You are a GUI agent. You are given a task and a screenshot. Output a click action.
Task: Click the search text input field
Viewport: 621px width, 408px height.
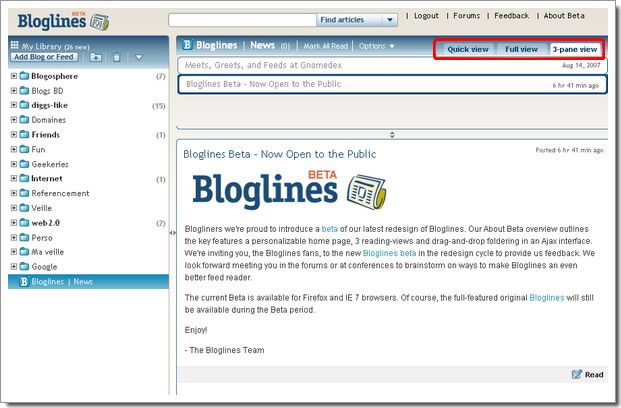pyautogui.click(x=242, y=20)
